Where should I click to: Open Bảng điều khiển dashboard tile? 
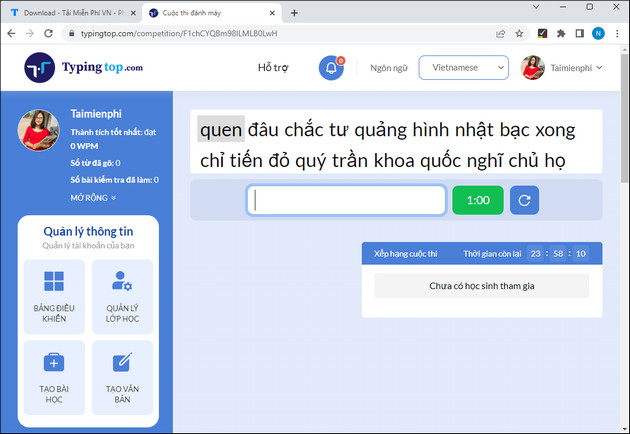click(54, 297)
